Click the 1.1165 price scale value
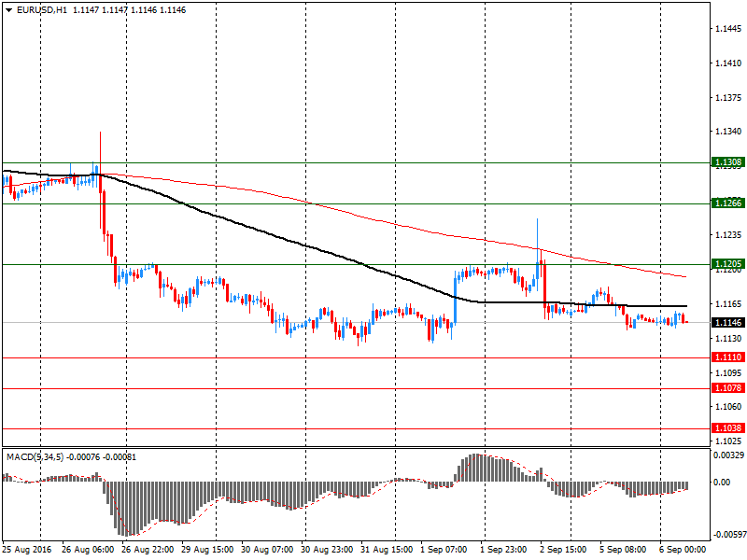The height and width of the screenshot is (560, 747). point(728,304)
